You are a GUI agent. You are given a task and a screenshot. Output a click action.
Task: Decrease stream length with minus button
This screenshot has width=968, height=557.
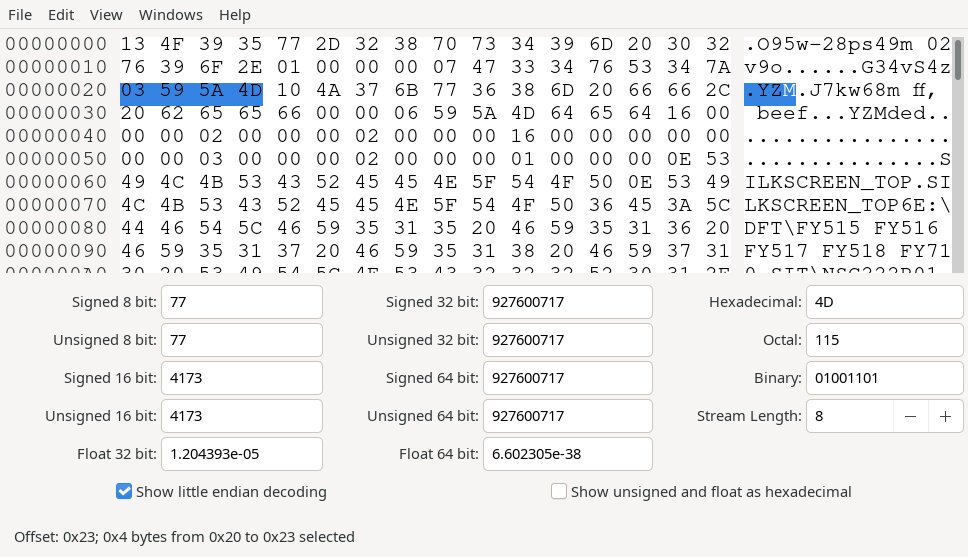(910, 416)
